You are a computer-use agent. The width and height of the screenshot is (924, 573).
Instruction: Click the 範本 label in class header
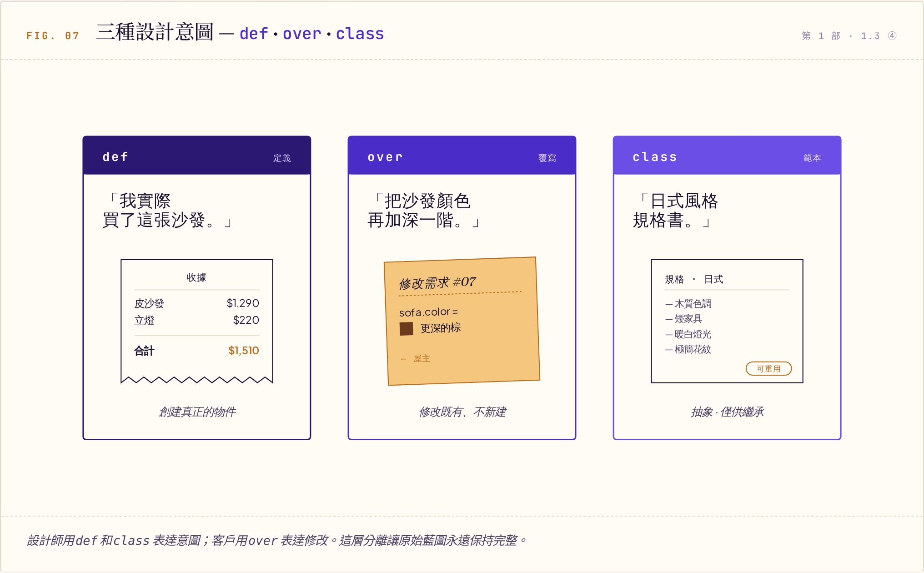(x=812, y=158)
